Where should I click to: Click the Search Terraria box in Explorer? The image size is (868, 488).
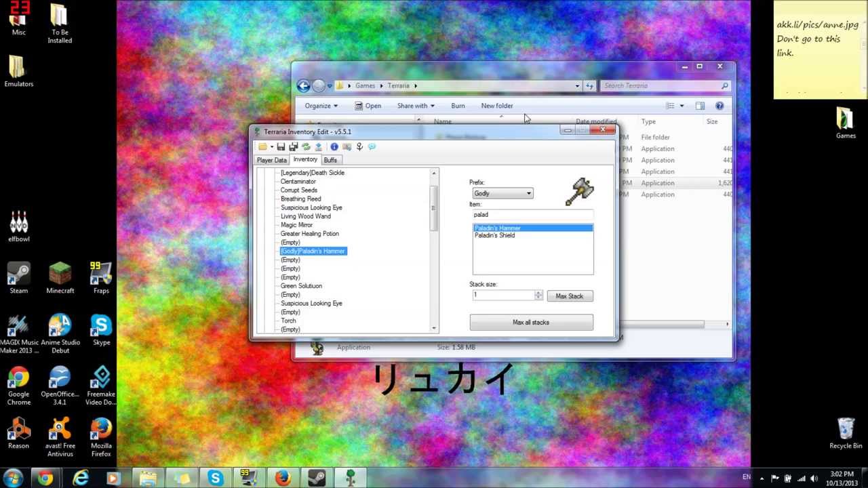[665, 86]
